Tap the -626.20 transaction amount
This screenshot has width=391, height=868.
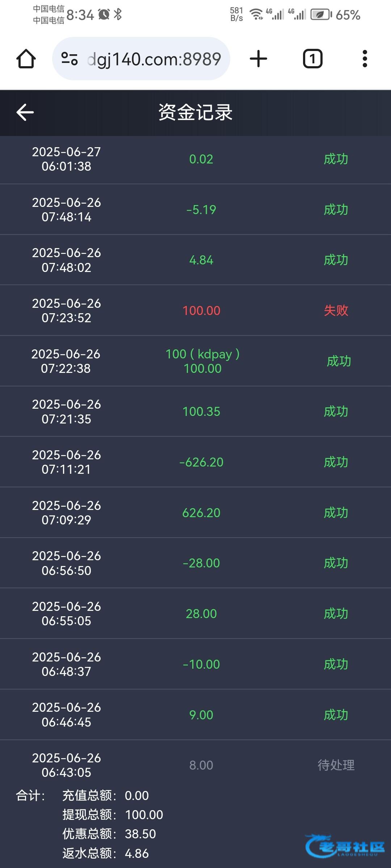201,462
